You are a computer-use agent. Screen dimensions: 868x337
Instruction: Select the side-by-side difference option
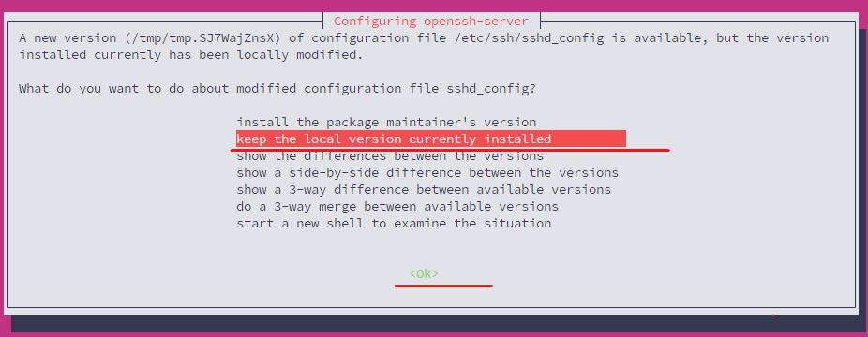coord(427,173)
